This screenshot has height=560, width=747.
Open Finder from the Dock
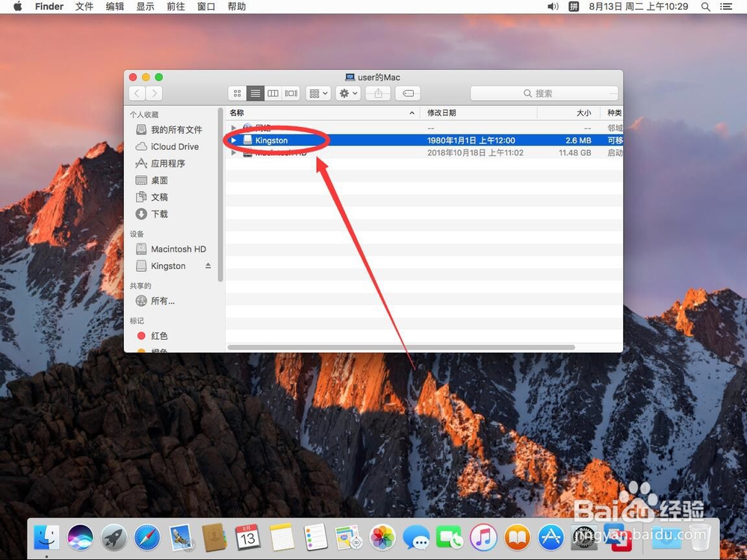[46, 537]
